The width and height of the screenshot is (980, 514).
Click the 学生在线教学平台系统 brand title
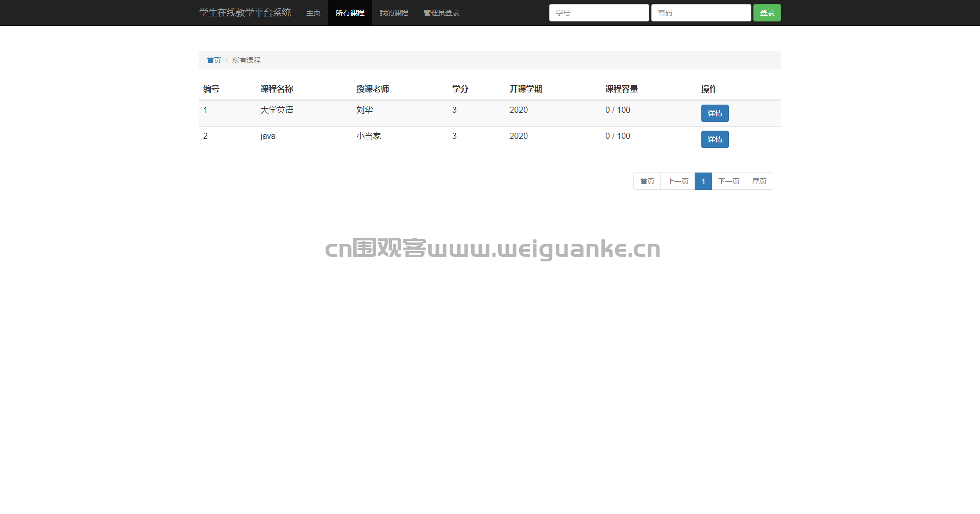(245, 13)
